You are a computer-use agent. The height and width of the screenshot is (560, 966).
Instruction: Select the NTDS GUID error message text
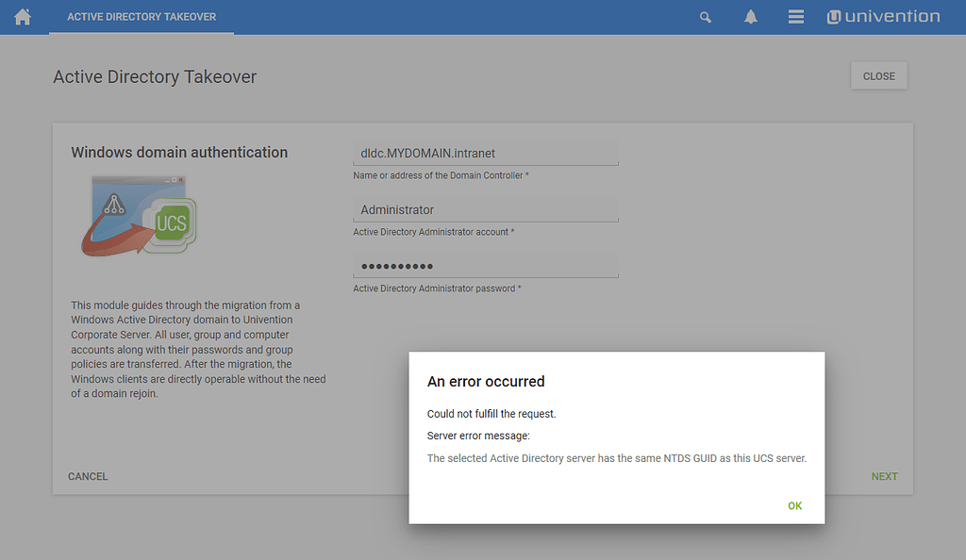(x=615, y=457)
